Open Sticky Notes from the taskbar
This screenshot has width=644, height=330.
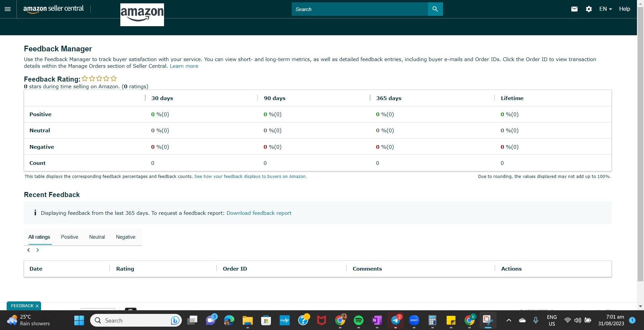[451, 321]
